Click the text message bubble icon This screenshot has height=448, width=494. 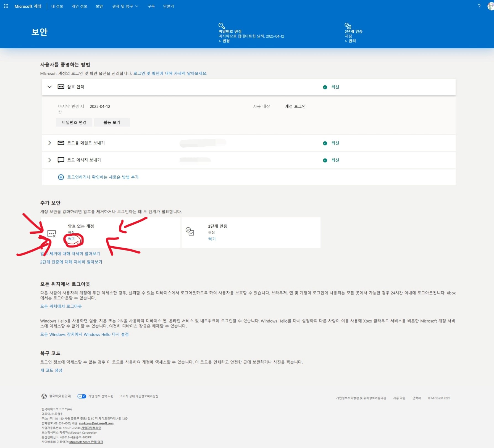(61, 160)
